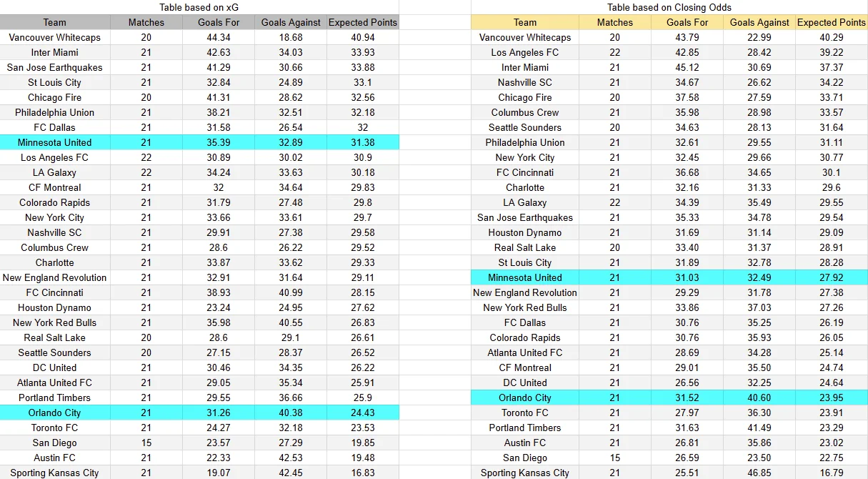868x479 pixels.
Task: Click the gray Goals For header cell
Action: [219, 22]
